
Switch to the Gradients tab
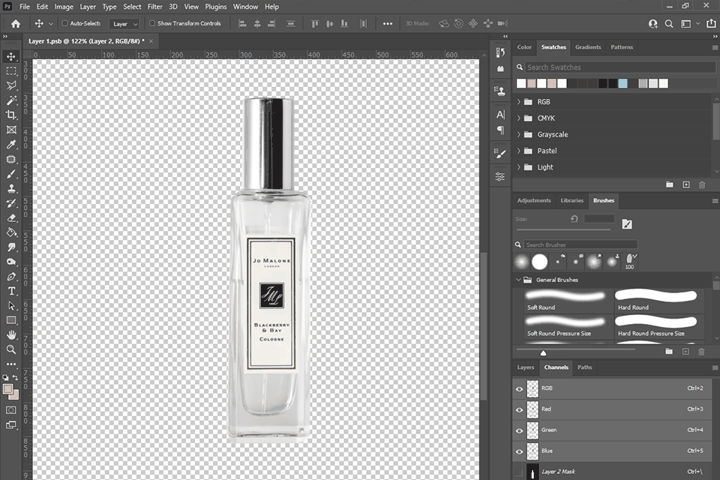point(588,47)
